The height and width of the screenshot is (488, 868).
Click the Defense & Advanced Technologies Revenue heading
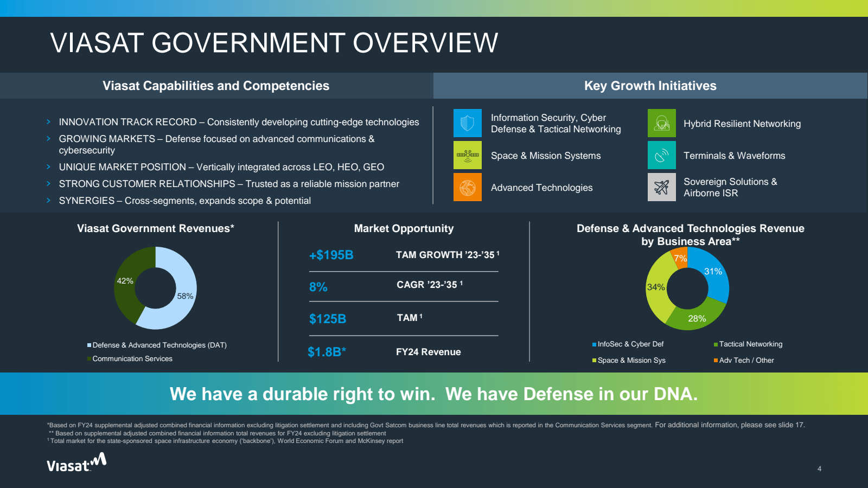click(x=691, y=235)
